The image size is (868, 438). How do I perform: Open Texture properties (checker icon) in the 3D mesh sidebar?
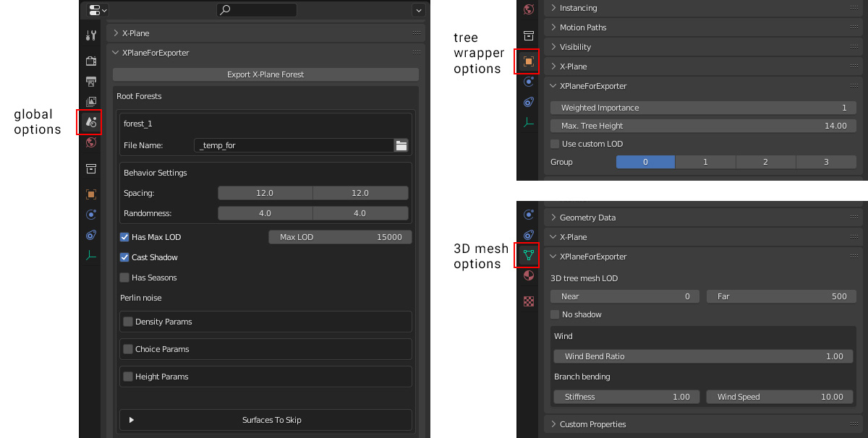pos(529,301)
